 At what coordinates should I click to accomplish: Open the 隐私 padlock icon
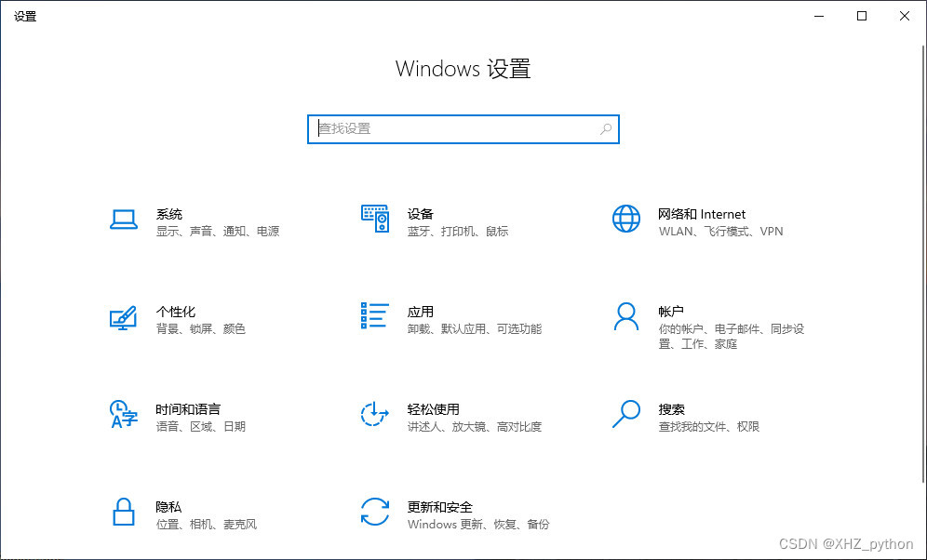[124, 512]
